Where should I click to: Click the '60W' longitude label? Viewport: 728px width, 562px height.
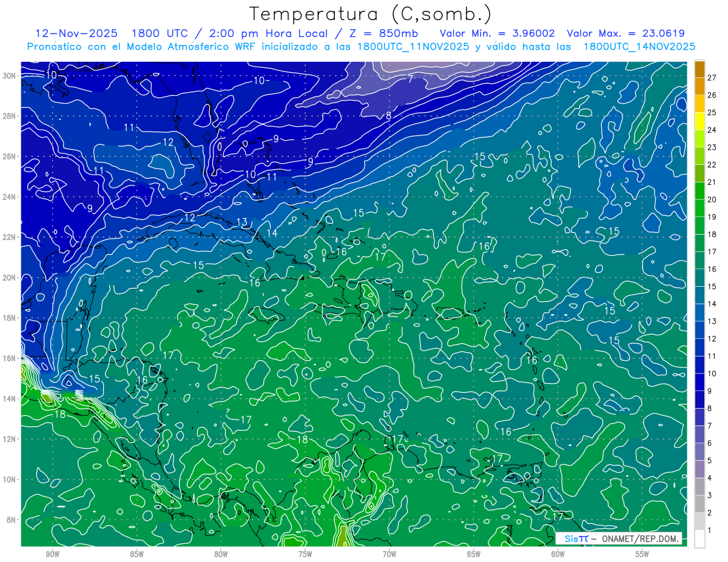(x=558, y=554)
